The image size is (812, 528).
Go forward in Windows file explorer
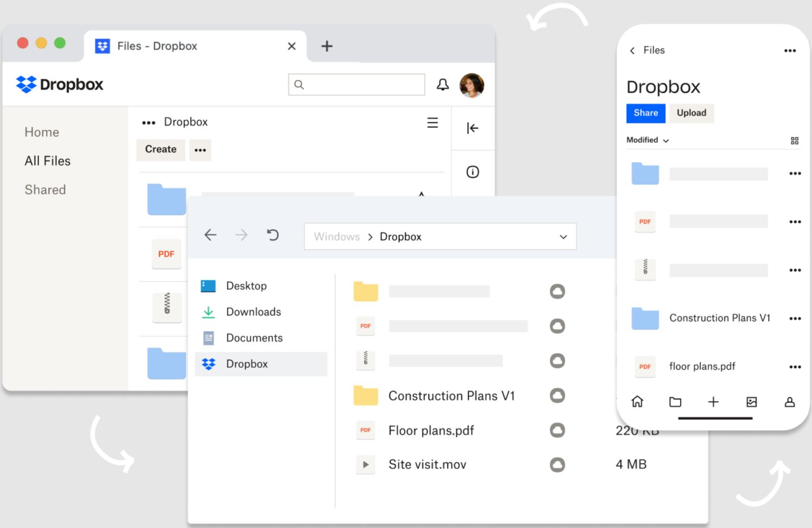click(242, 235)
